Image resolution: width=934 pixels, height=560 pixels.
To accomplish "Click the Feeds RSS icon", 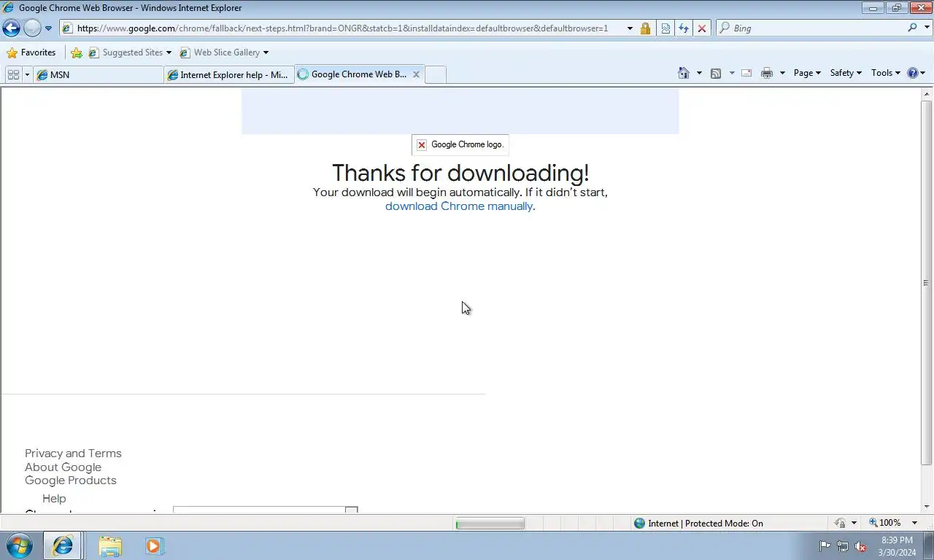I will click(716, 73).
